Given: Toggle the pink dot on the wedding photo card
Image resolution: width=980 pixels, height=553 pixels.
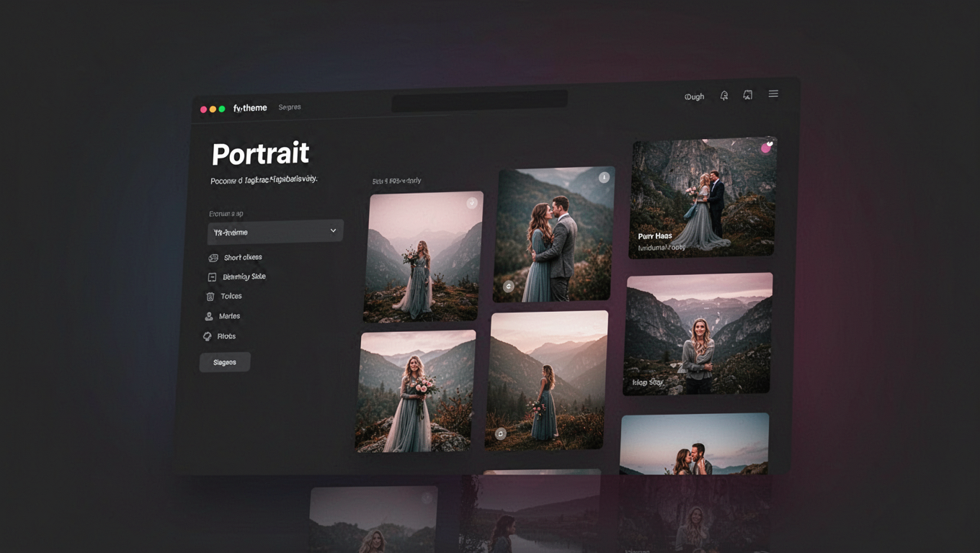Looking at the screenshot, I should 766,146.
